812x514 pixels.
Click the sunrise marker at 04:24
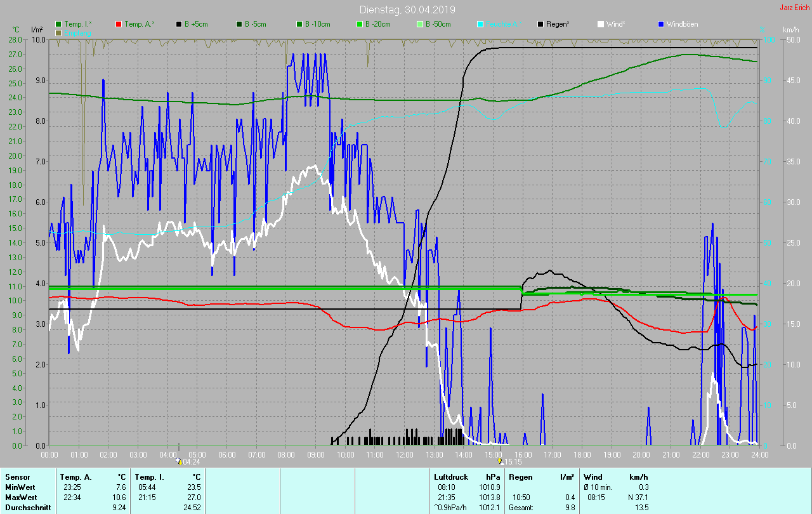tap(180, 462)
